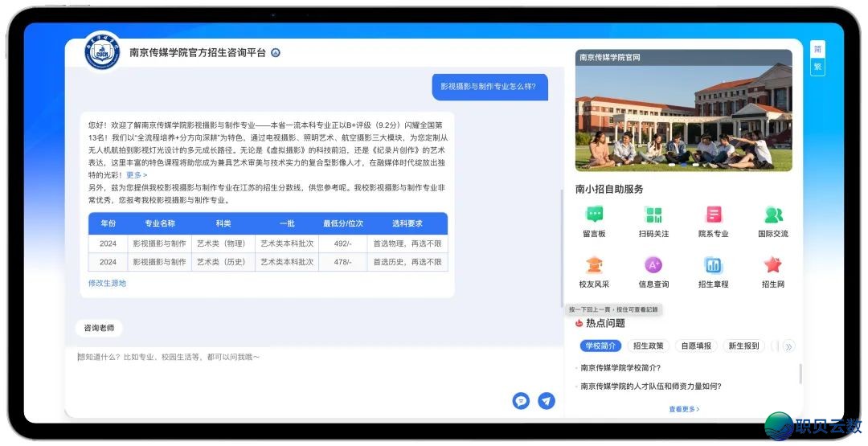Open the 院系专业 departments icon
Screen dimensions: 868x446
(x=714, y=214)
